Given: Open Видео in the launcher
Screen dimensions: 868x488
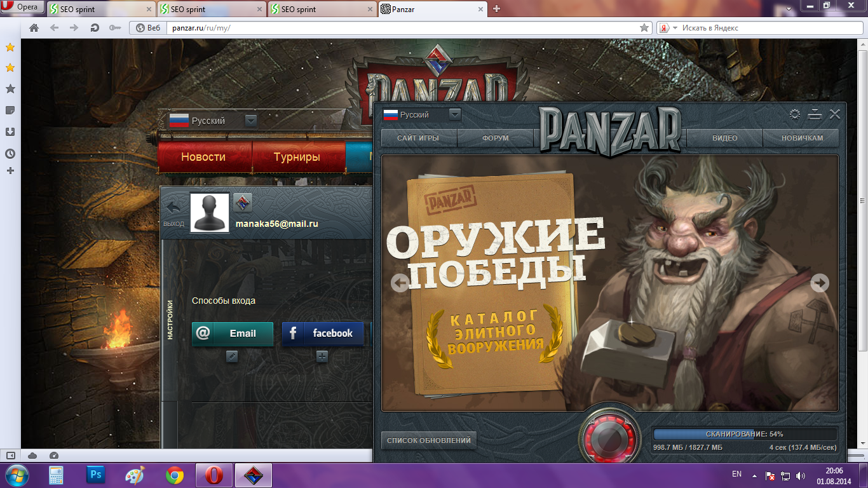Looking at the screenshot, I should click(x=724, y=138).
